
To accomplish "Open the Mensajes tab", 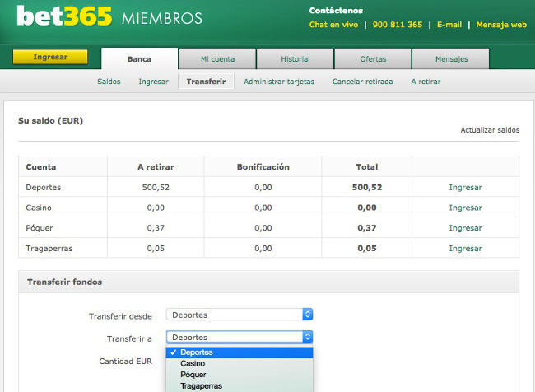I will (x=451, y=59).
